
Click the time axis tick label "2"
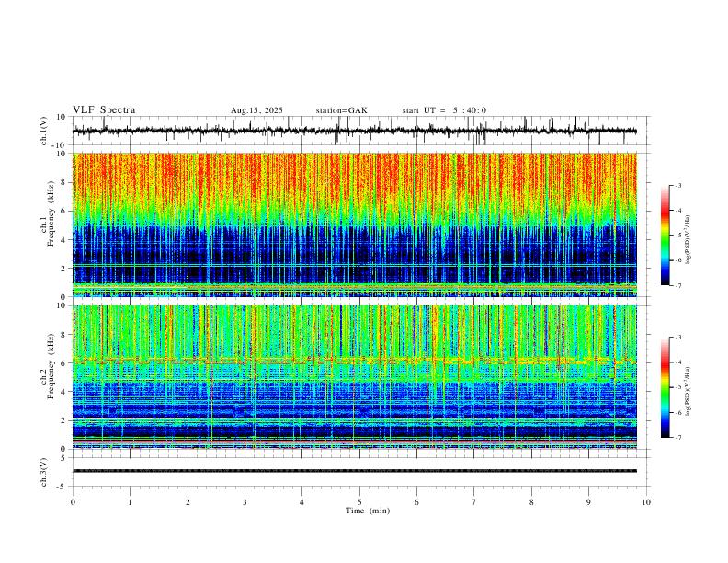pos(188,502)
